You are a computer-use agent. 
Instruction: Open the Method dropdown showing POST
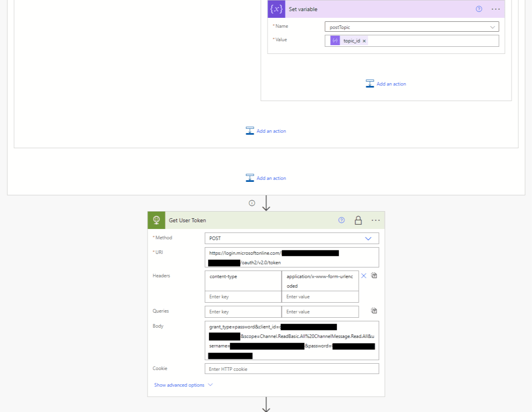(x=368, y=238)
